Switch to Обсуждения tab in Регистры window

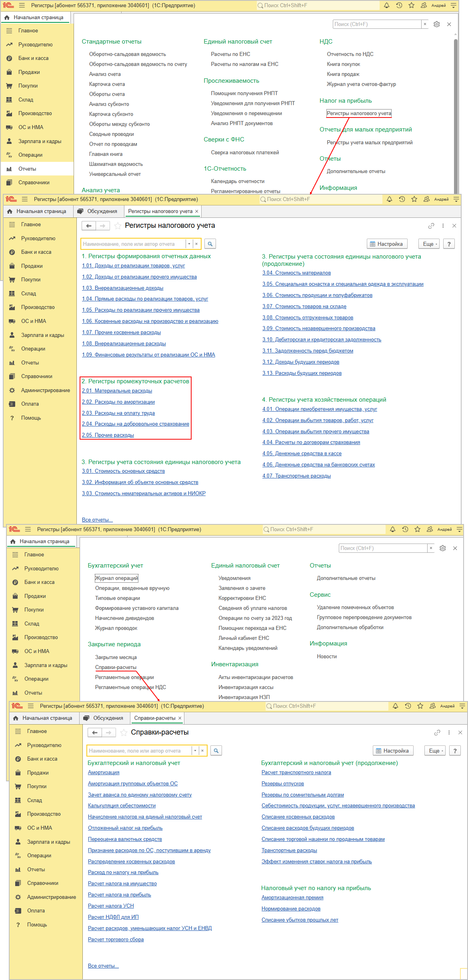tap(98, 211)
